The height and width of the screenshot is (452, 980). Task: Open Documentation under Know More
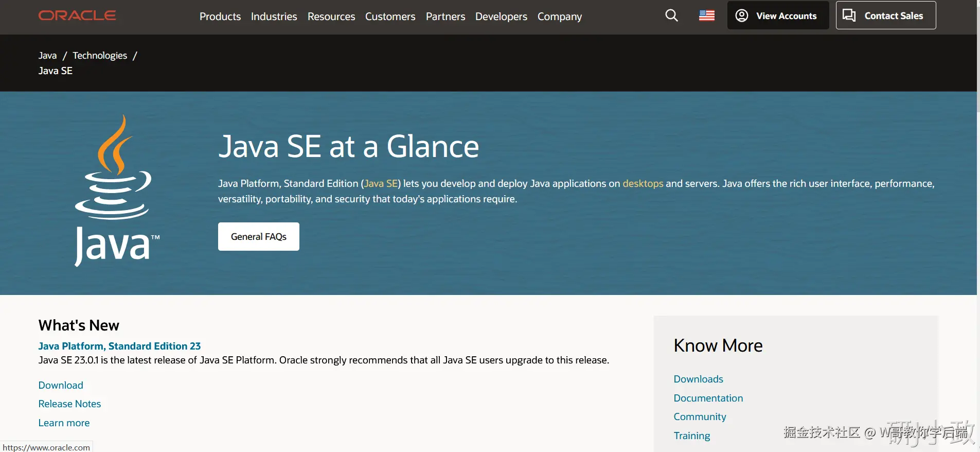(708, 398)
